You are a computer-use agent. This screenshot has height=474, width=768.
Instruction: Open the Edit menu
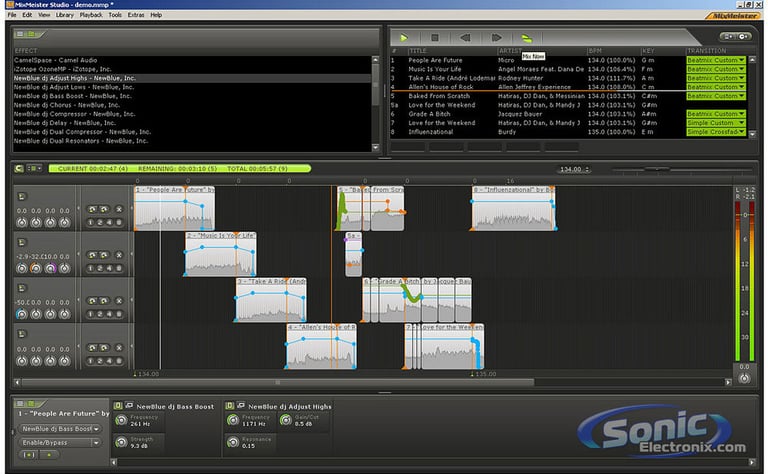coord(27,15)
